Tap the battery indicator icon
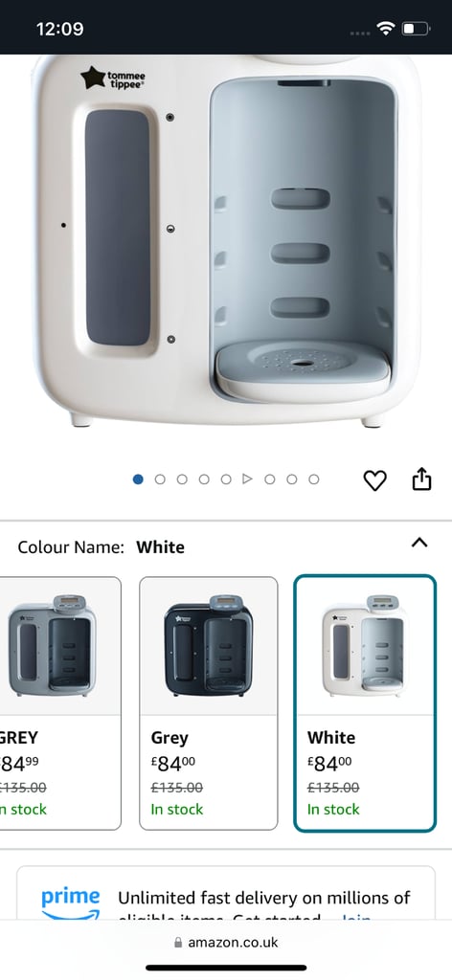Image resolution: width=452 pixels, height=980 pixels. [416, 29]
